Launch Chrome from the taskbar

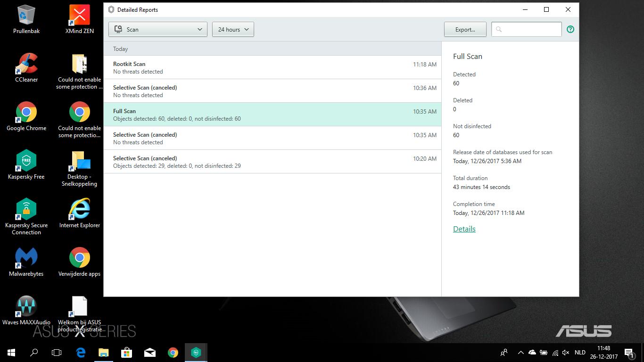[173, 352]
